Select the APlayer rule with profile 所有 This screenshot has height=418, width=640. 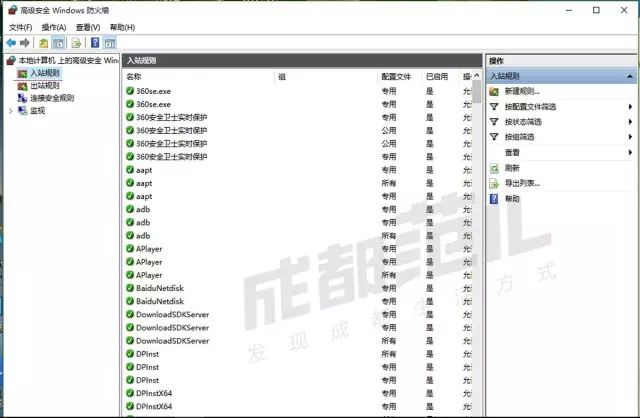301,275
